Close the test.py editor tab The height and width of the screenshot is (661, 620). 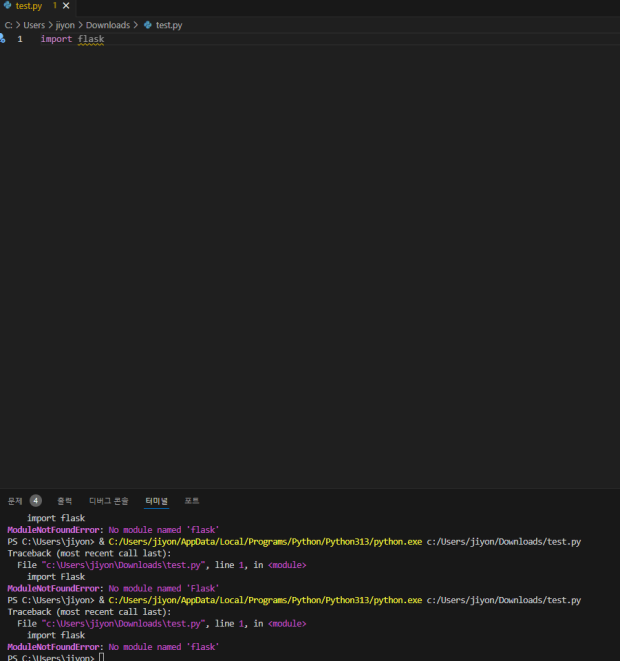point(66,6)
